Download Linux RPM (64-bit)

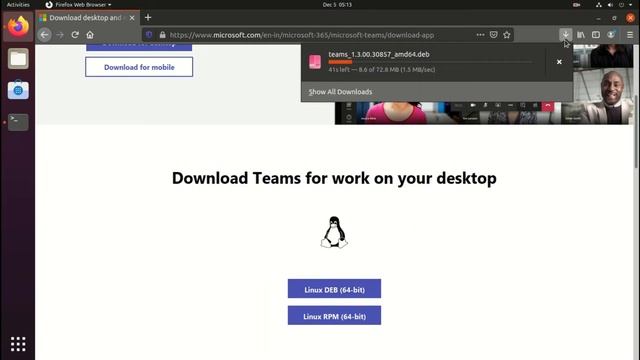tap(334, 316)
